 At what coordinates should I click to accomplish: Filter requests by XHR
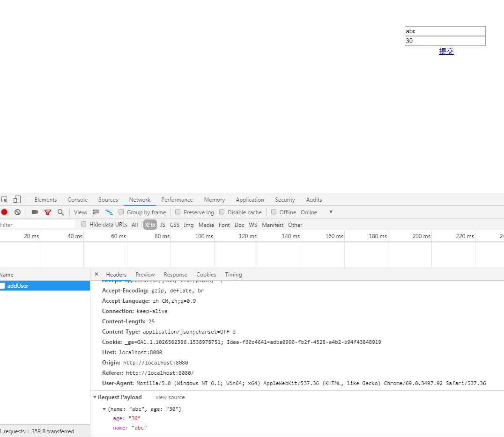tap(150, 225)
